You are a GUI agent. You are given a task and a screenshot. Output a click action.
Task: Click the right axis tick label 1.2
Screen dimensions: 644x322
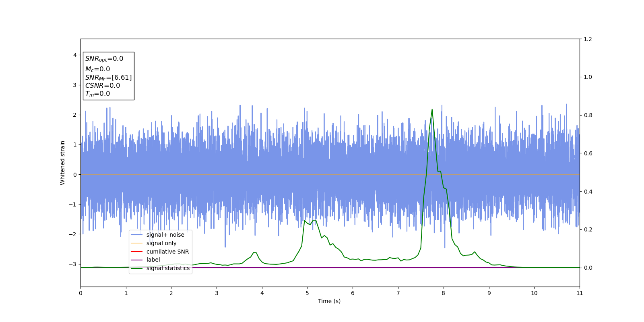click(588, 39)
